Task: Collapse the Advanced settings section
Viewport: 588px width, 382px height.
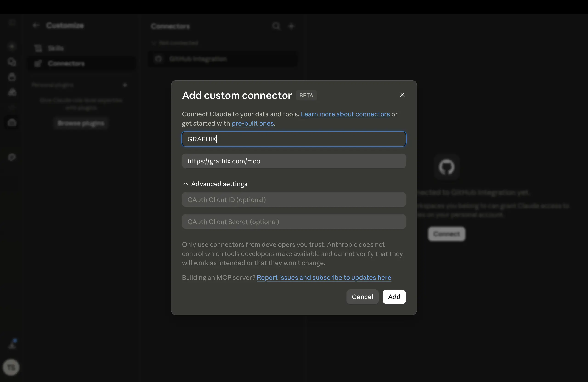Action: pyautogui.click(x=215, y=184)
